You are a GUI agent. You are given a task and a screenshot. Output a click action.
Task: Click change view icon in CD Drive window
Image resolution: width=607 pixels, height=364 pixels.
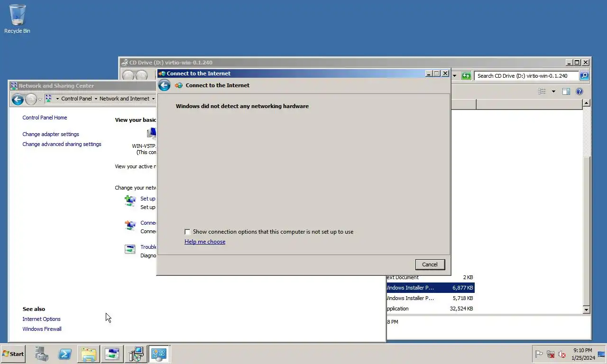click(542, 91)
